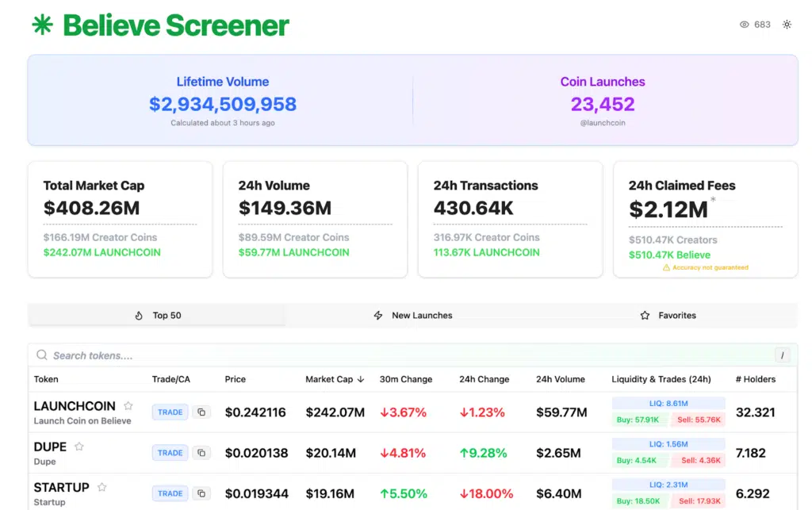Trade LAUNCHCOIN via its TRADE button

(170, 412)
